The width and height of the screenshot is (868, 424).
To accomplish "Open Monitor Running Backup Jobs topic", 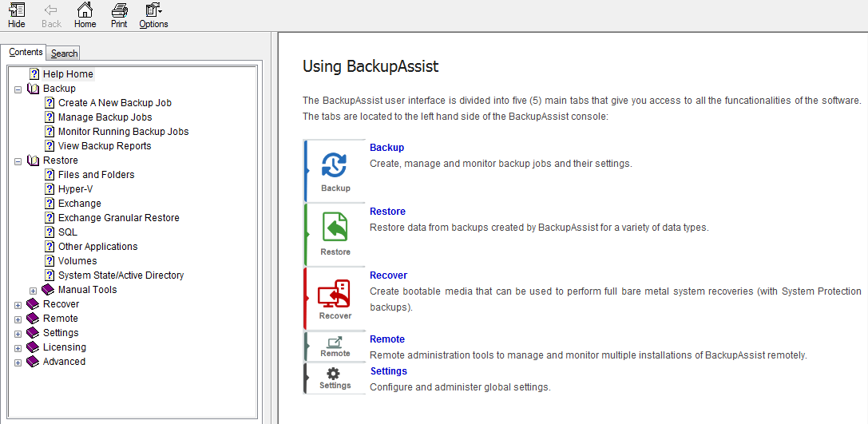I will point(124,131).
